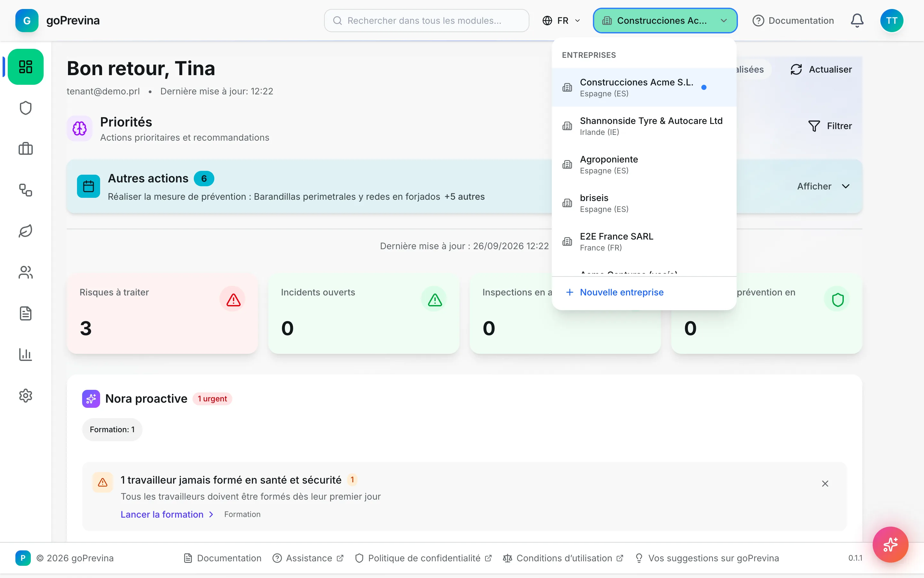Open the Assistance footer link

point(308,558)
